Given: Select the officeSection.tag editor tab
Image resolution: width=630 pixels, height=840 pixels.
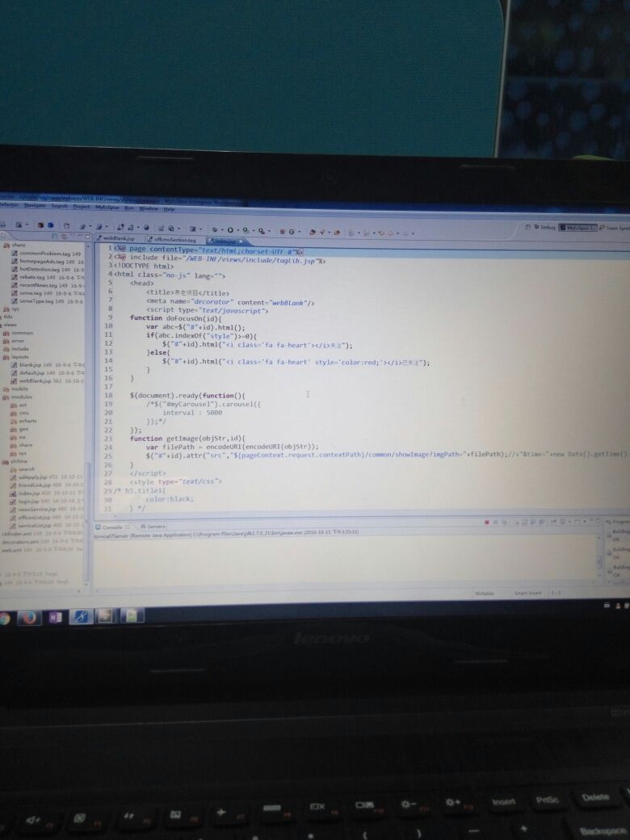Looking at the screenshot, I should 174,240.
